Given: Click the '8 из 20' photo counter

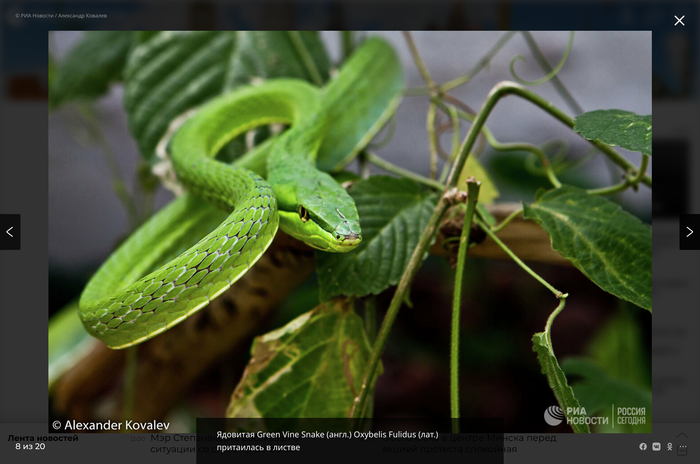Looking at the screenshot, I should pos(30,446).
